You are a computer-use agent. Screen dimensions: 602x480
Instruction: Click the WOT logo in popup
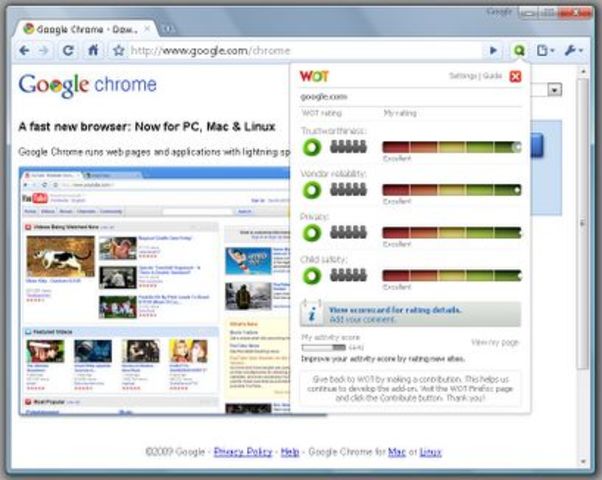(314, 76)
